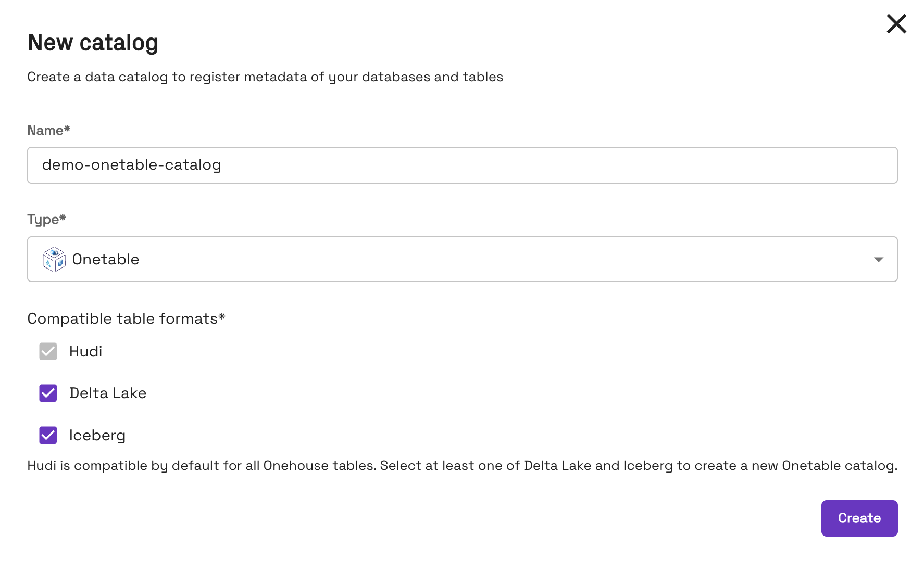Click the Iceberg format label
The height and width of the screenshot is (561, 924).
pos(97,435)
